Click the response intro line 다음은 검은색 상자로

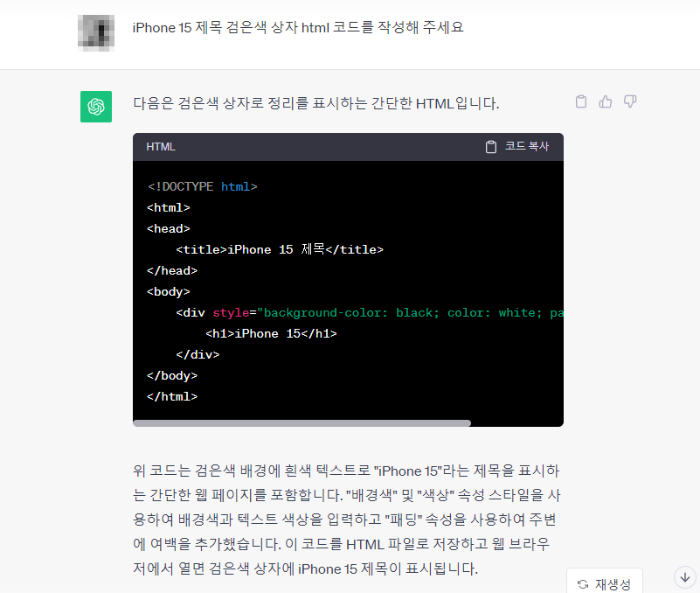point(316,104)
